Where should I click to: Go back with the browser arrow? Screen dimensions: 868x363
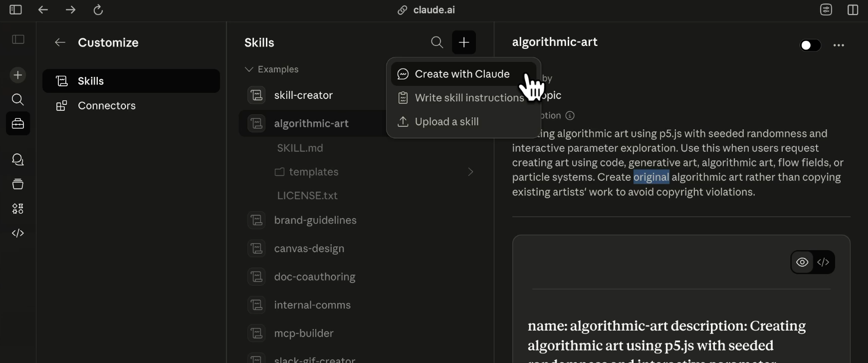[43, 10]
